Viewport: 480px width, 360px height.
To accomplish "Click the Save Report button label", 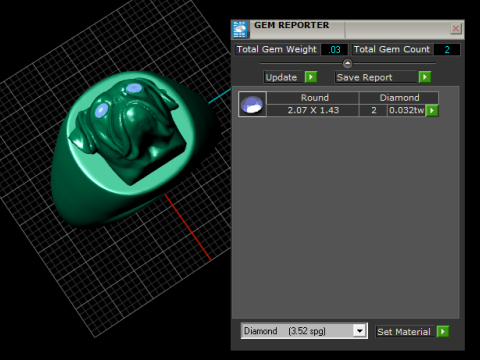I will coord(377,77).
